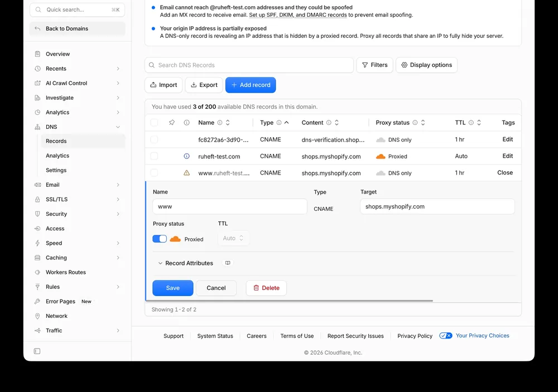Collapse sidebar using bottom panel icon

tap(37, 351)
